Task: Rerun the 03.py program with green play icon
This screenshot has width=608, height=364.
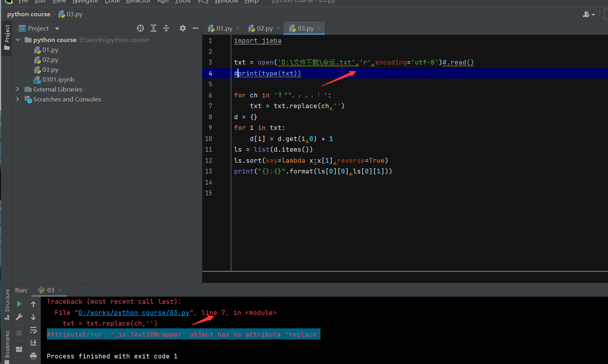Action: (x=19, y=304)
